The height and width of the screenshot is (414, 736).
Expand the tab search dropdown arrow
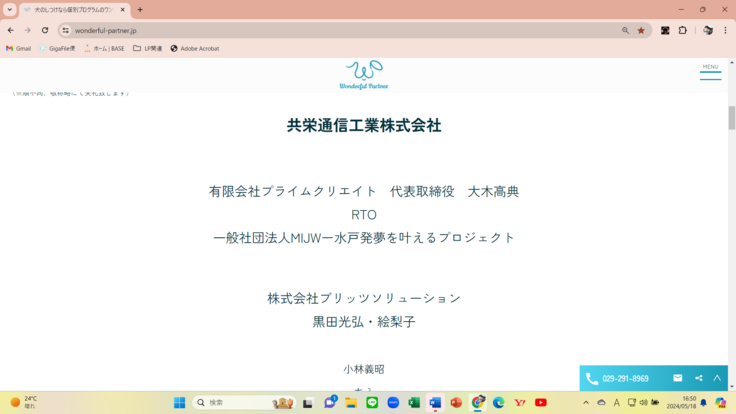pos(9,9)
